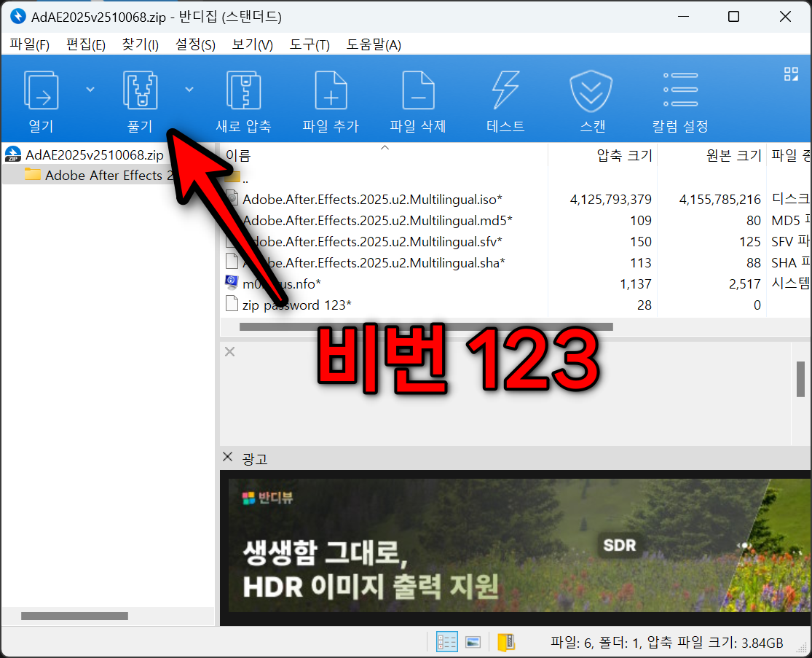Click the 파일 삭제 toolbar icon
The image size is (812, 658).
pyautogui.click(x=419, y=90)
